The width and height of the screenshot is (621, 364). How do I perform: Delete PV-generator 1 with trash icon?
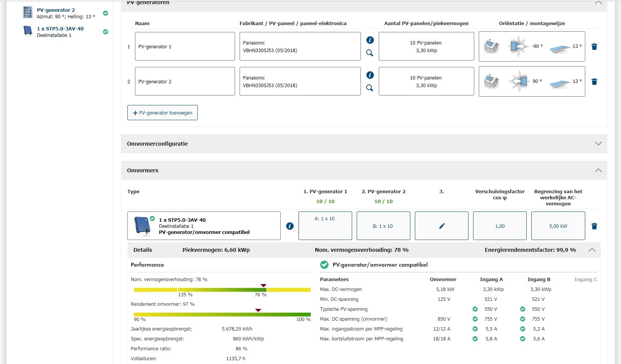click(594, 47)
